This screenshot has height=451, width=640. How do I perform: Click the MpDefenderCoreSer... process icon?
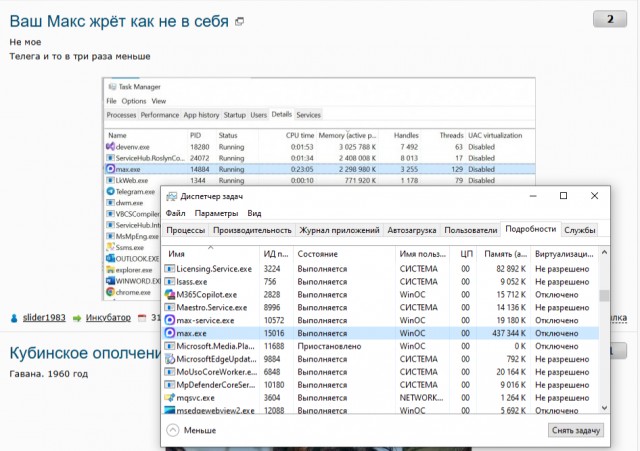click(x=169, y=385)
